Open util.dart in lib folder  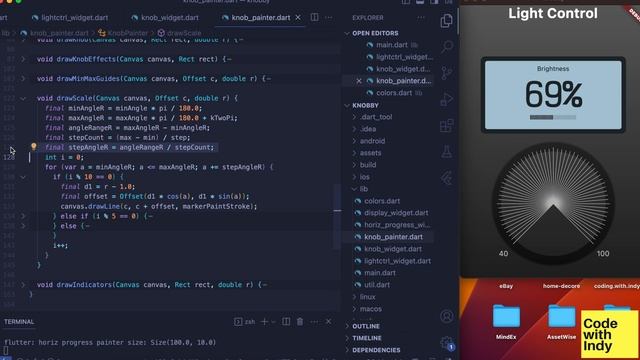pos(377,285)
